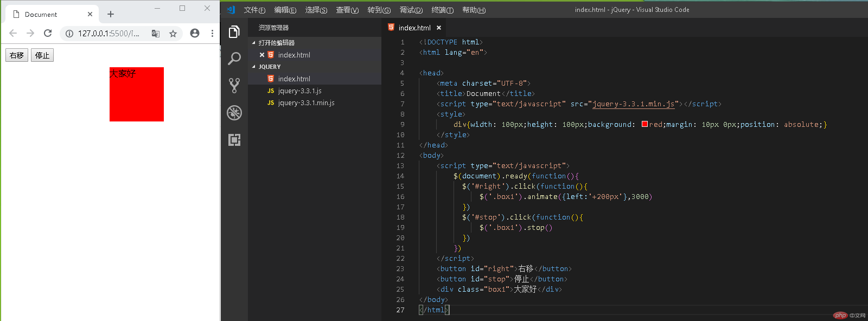Click the <!DOCTYPE html> line

[451, 42]
